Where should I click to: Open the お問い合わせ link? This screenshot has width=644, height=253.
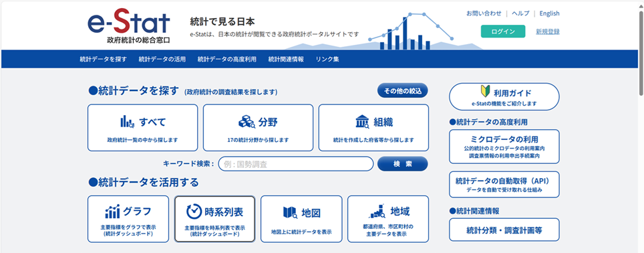484,13
